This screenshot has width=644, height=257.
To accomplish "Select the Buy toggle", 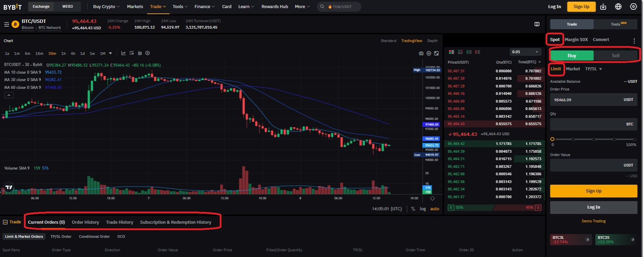I will 572,56.
